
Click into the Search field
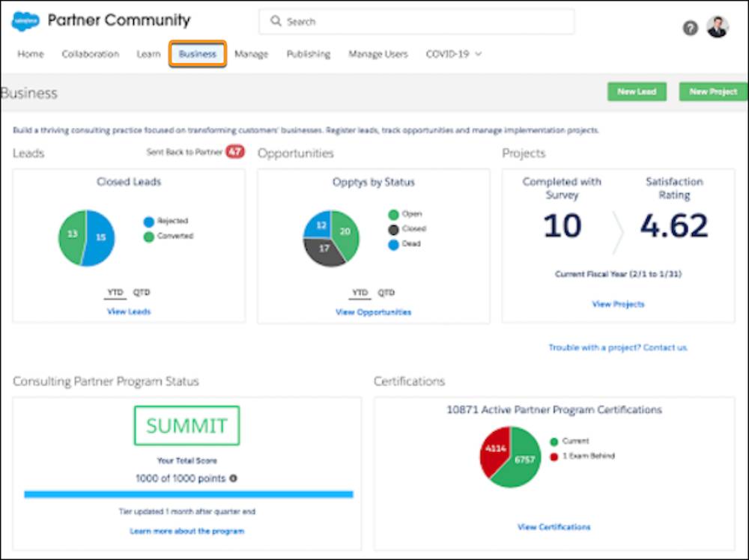[416, 22]
